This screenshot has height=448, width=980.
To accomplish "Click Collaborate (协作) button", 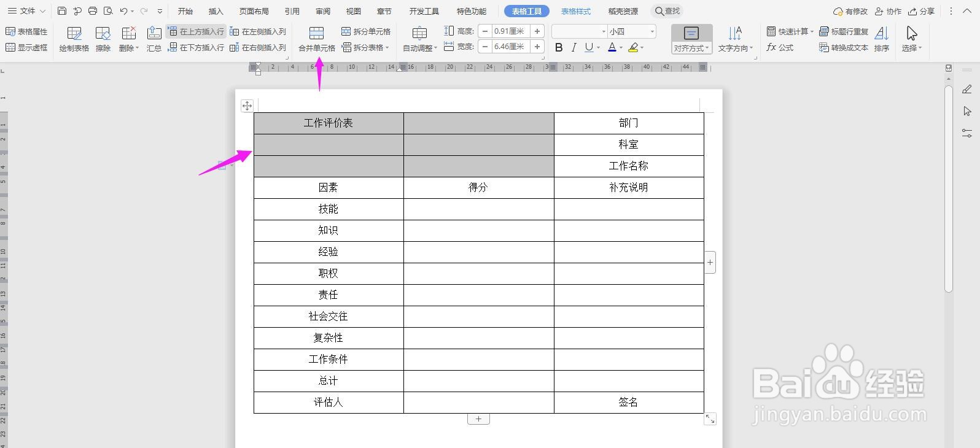I will point(888,11).
